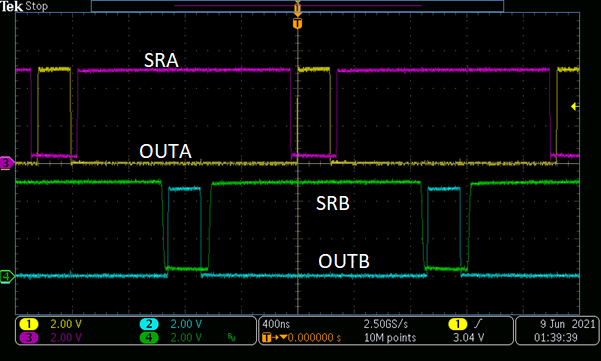The height and width of the screenshot is (361, 601).
Task: Click the trigger source channel 1 badge
Action: click(x=458, y=324)
